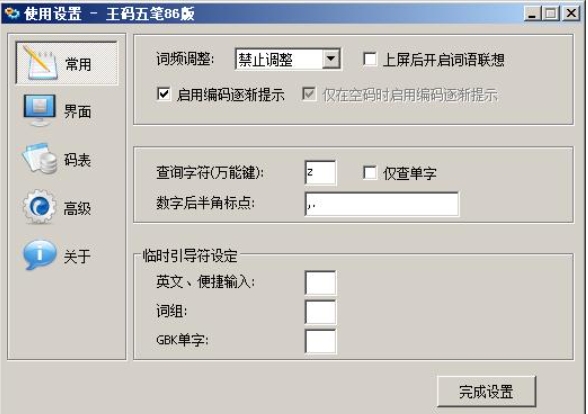
Task: Click the 词组 input box
Action: (x=321, y=312)
